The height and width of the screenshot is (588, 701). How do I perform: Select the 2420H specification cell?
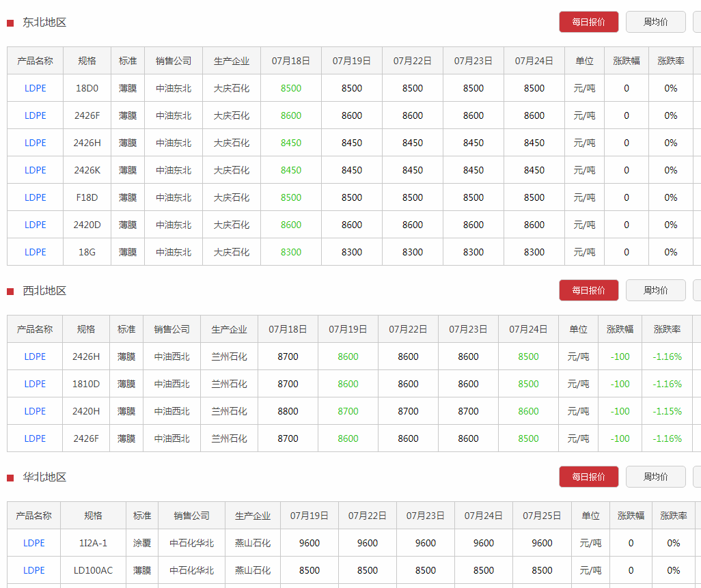pos(86,411)
